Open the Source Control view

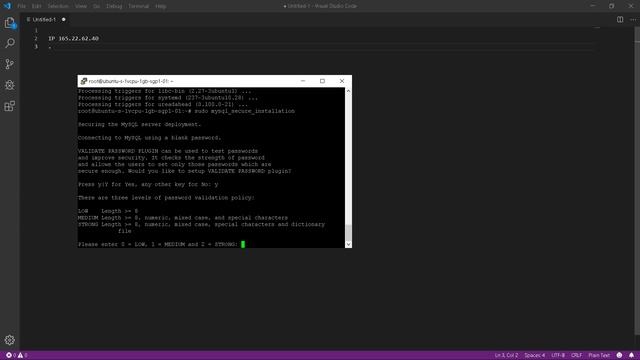10,64
